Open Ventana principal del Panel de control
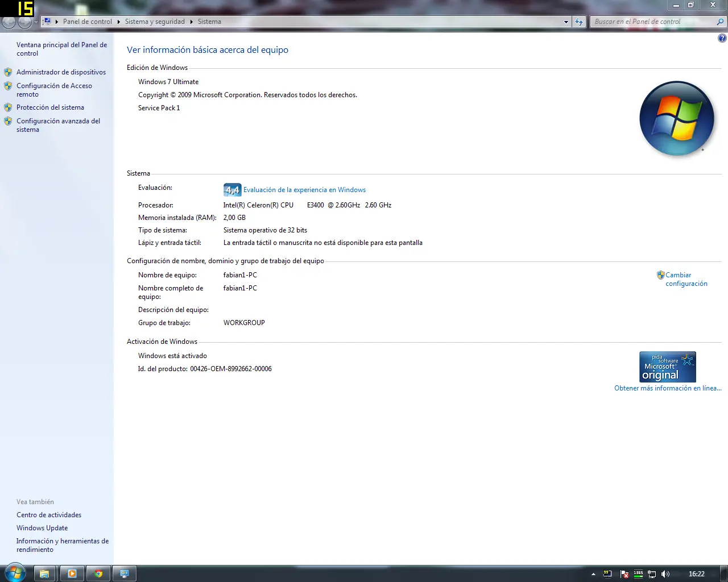This screenshot has height=582, width=728. [x=61, y=49]
